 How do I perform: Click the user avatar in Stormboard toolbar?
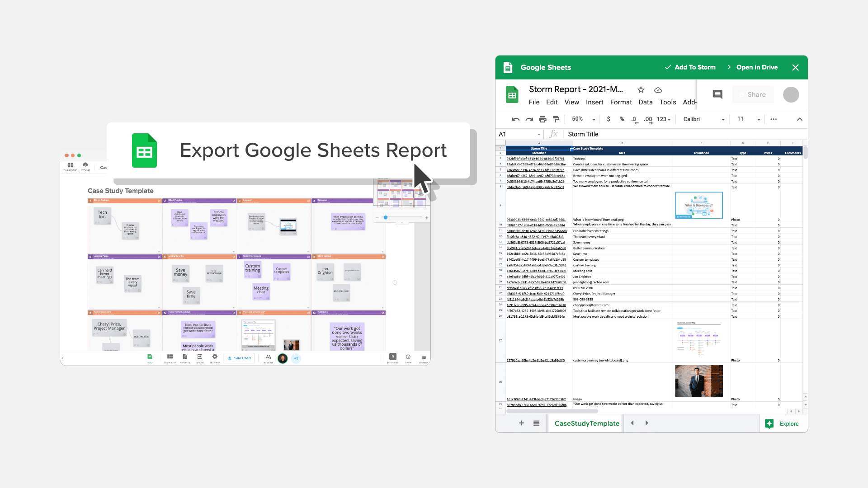(x=283, y=358)
